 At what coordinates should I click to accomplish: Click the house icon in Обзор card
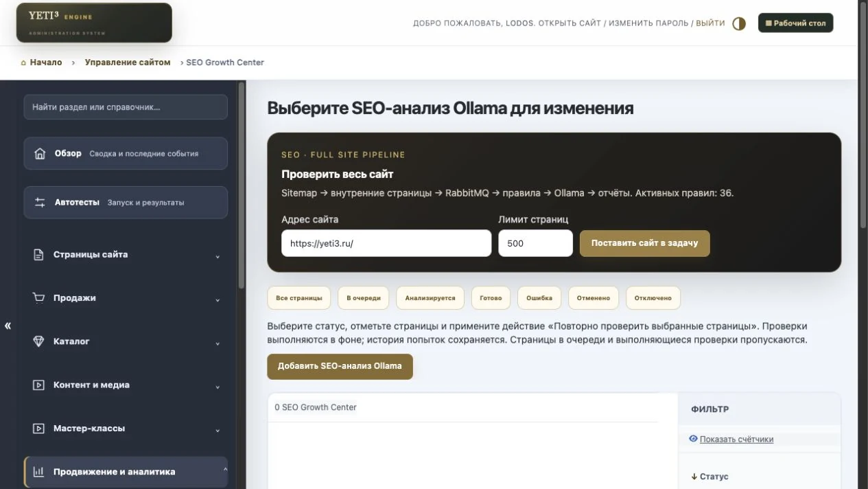pos(40,154)
